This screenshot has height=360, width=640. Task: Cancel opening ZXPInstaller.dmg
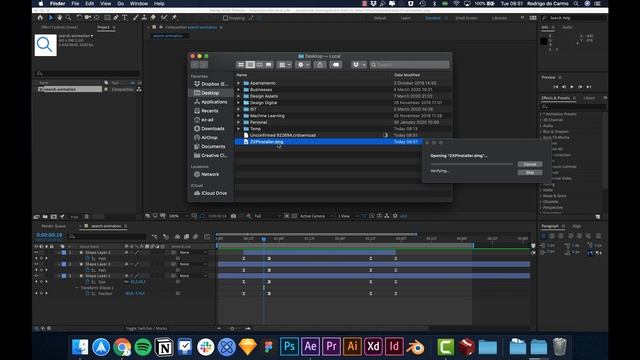(530, 164)
